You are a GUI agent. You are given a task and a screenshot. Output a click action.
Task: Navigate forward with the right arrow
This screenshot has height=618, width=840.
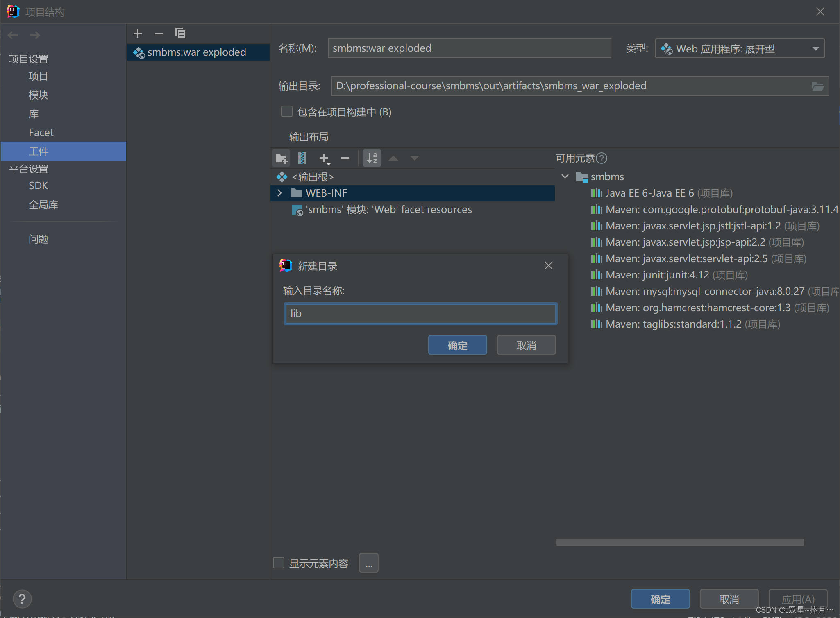pos(35,35)
